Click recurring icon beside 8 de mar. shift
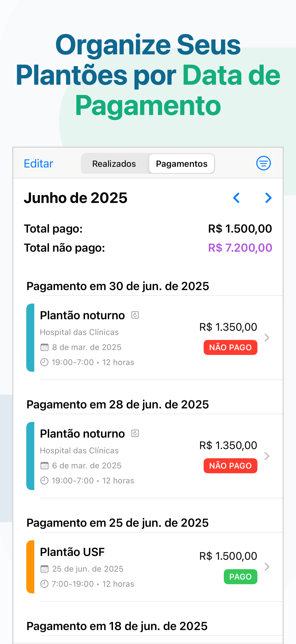 tap(135, 315)
